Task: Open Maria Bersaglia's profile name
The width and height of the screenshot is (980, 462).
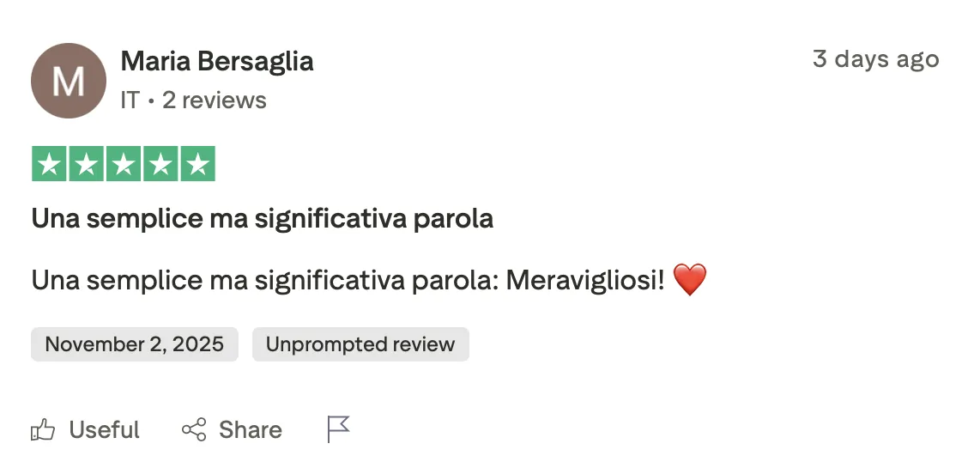Action: [x=217, y=61]
